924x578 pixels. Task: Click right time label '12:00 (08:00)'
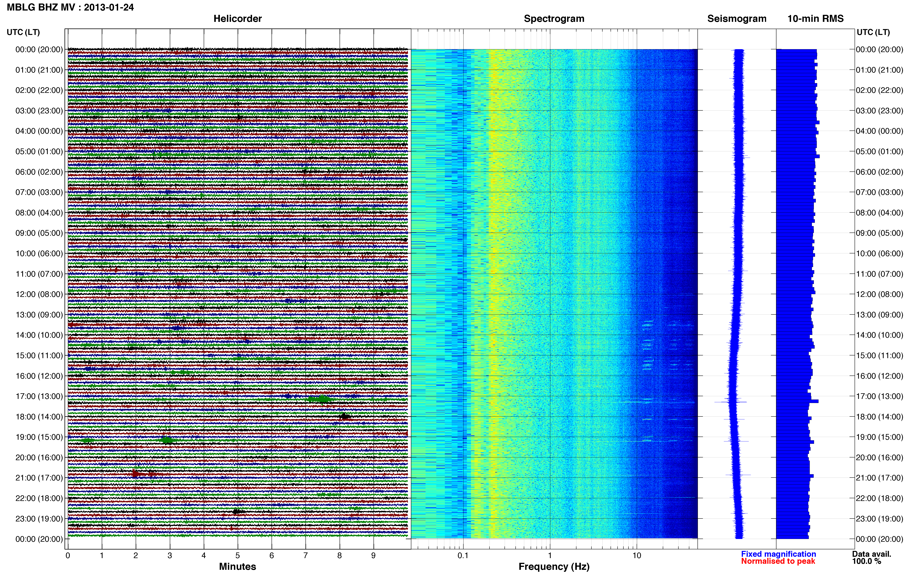[x=879, y=294]
